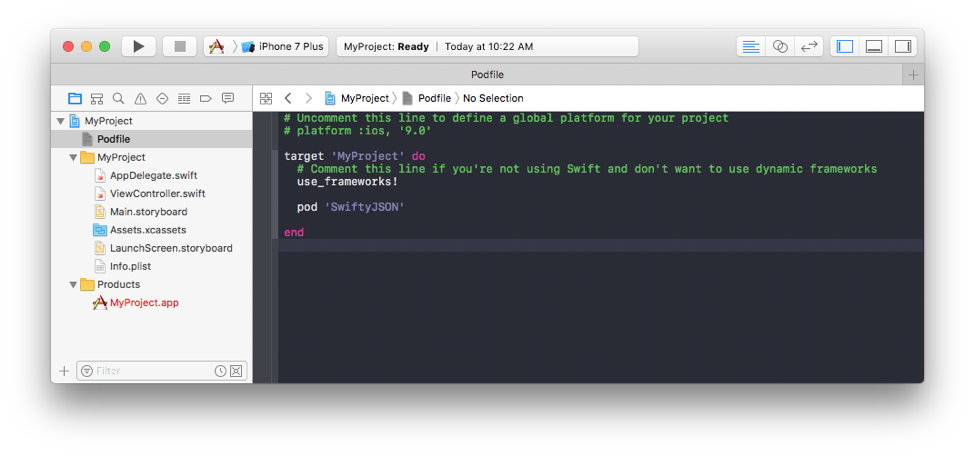Viewport: 975px width, 456px height.
Task: Toggle source-control status filter icon
Action: (236, 371)
